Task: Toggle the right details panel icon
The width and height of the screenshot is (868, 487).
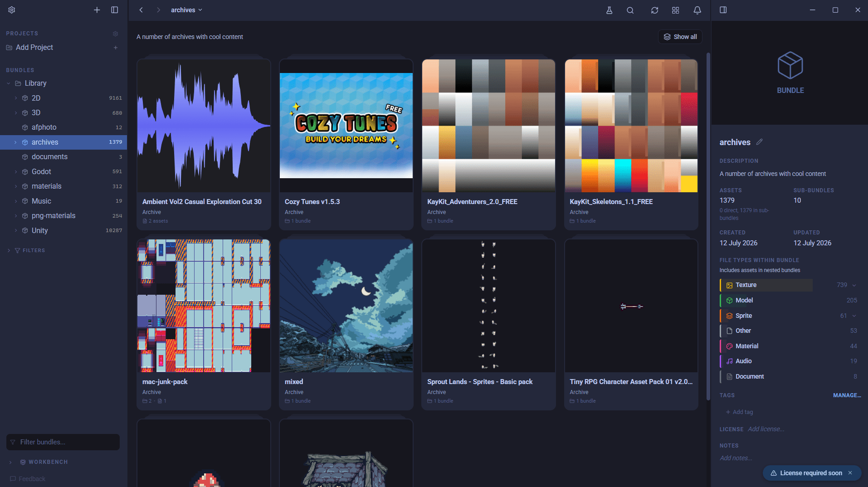Action: click(x=723, y=10)
